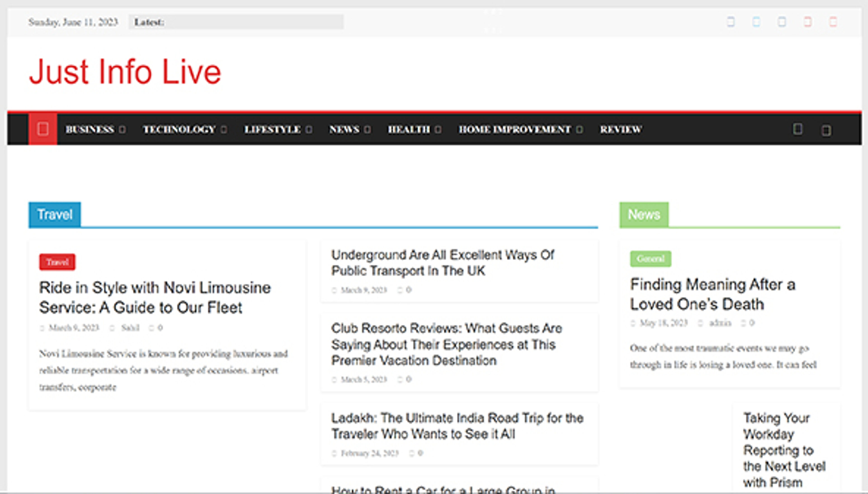Click the dark blue first social icon

pos(731,22)
